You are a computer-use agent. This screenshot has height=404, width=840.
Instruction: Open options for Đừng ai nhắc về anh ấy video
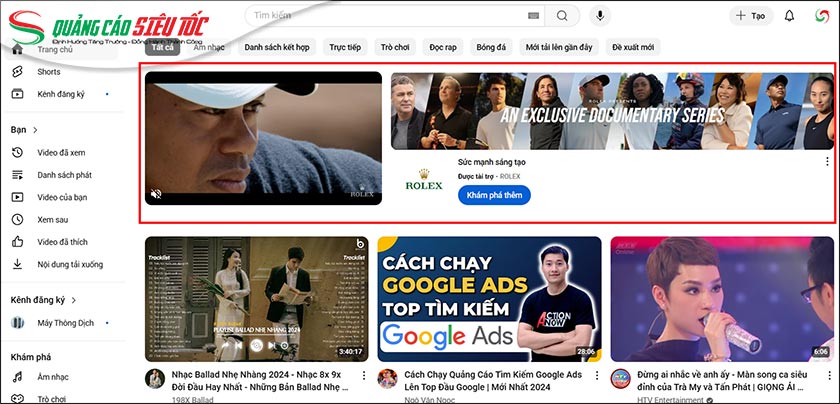(829, 375)
